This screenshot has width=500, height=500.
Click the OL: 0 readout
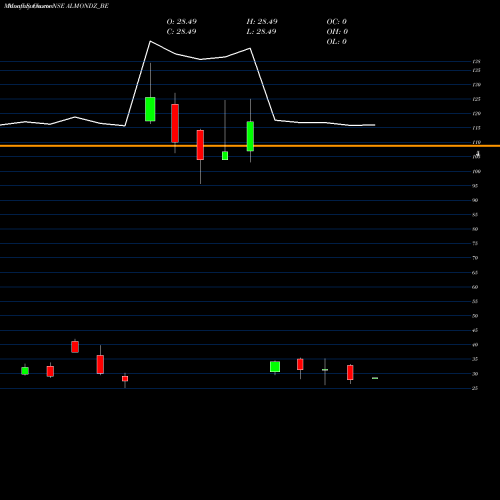coord(337,42)
